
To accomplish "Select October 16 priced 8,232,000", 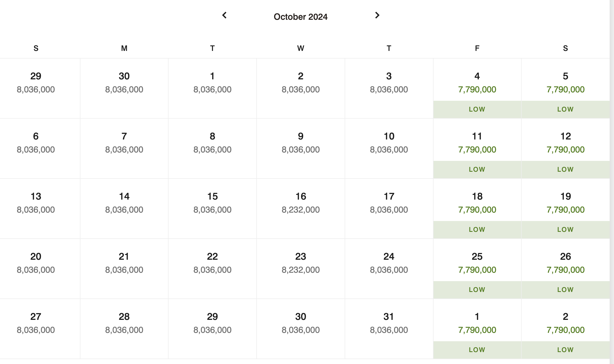I will [301, 209].
